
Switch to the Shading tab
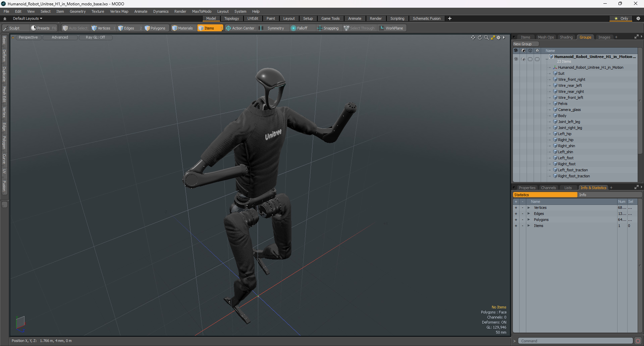pyautogui.click(x=566, y=37)
